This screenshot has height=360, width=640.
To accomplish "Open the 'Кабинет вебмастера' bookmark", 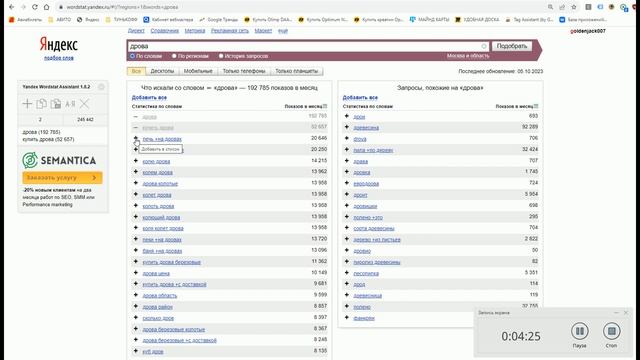I will click(x=168, y=19).
